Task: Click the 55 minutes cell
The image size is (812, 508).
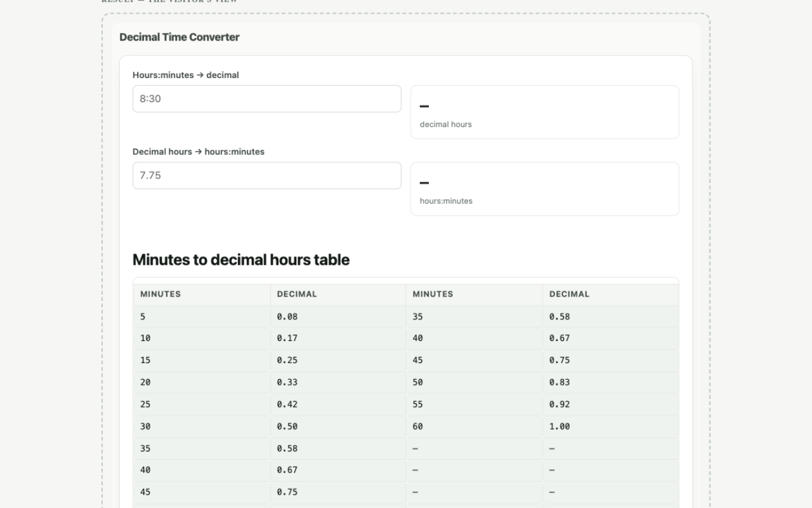Action: pos(475,404)
